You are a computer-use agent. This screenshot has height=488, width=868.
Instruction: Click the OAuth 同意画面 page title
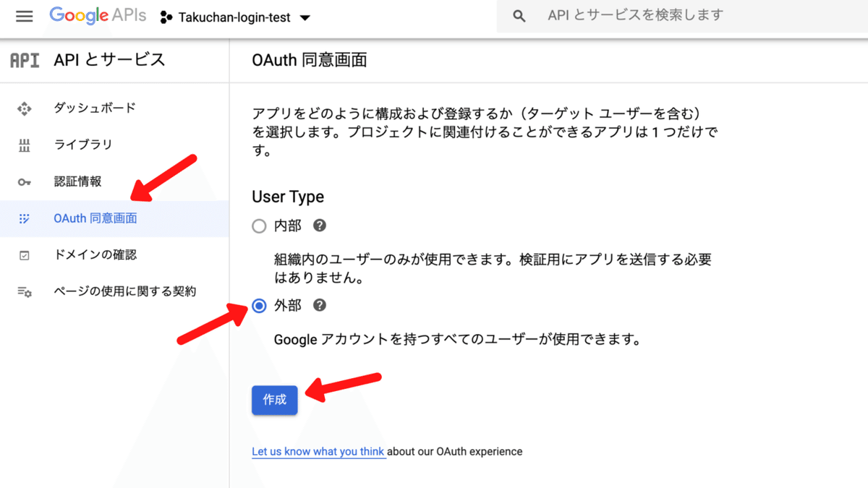pos(310,60)
